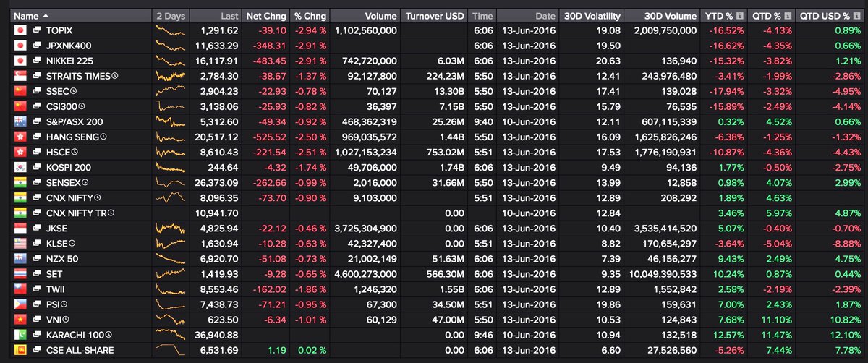Viewport: 868px width, 363px height.
Task: Click the info icon in QTD % header
Action: tap(787, 16)
